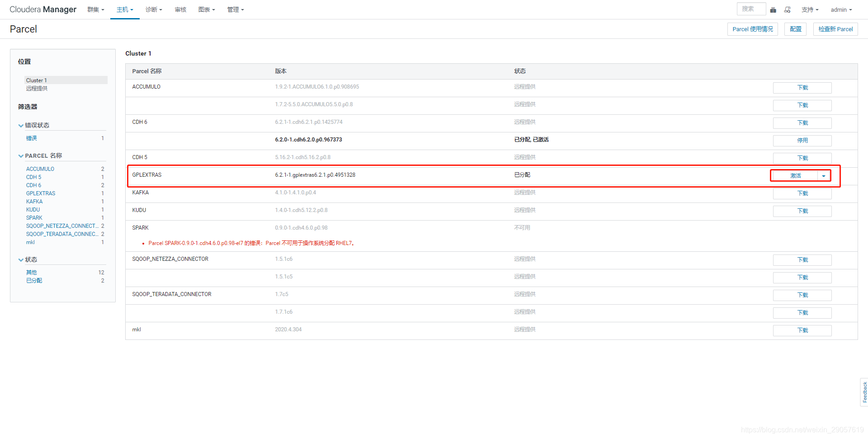This screenshot has height=438, width=868.
Task: Open the 主机 menu
Action: 125,9
